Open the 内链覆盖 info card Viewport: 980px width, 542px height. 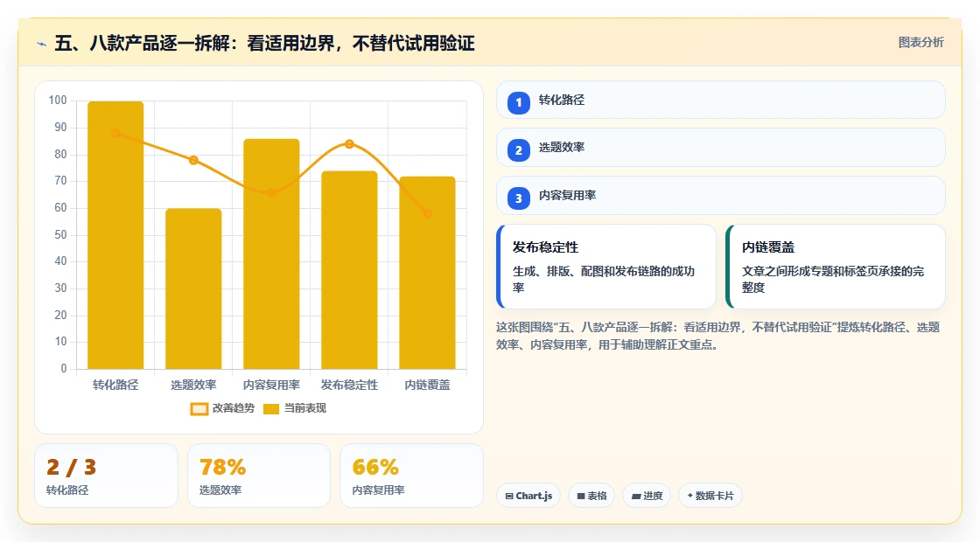tap(836, 267)
